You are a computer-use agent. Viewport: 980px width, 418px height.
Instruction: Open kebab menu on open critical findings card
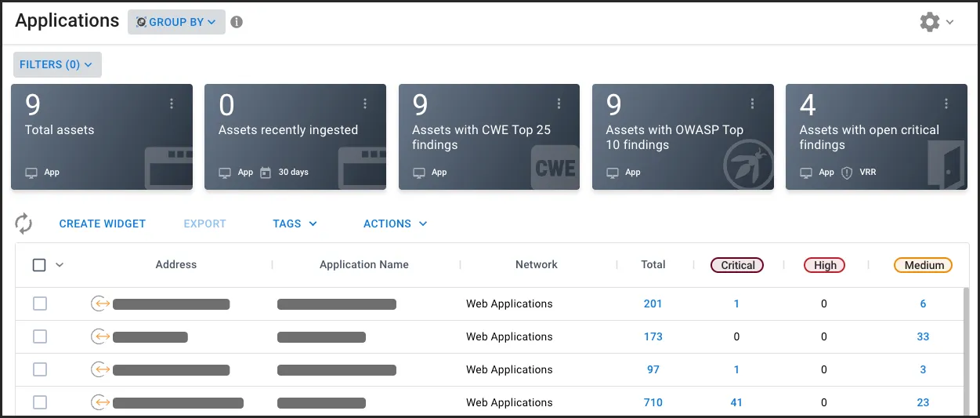946,104
